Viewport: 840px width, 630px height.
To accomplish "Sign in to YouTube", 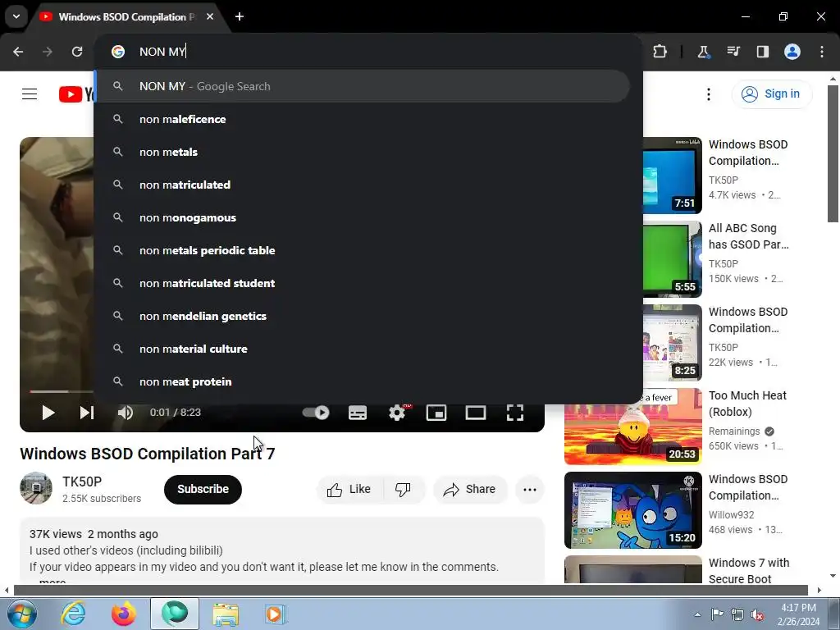I will pos(771,94).
